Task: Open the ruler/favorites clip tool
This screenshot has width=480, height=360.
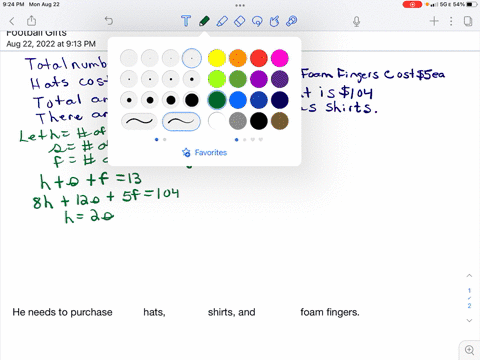Action: (x=292, y=21)
